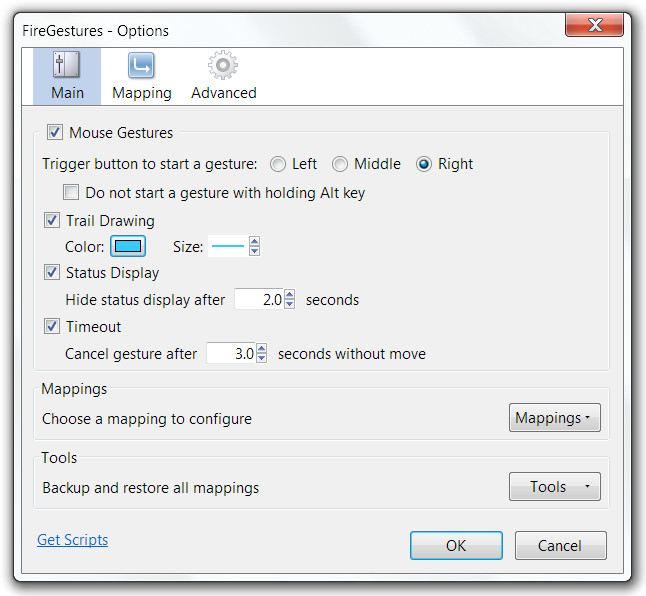
Task: Click the 'Hide status display after' label
Action: [x=145, y=300]
